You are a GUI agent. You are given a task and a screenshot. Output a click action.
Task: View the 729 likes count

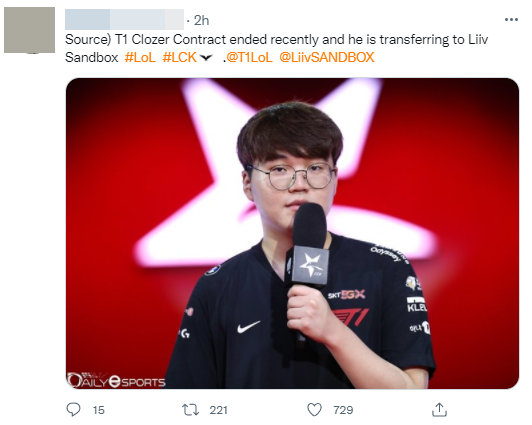coord(343,410)
